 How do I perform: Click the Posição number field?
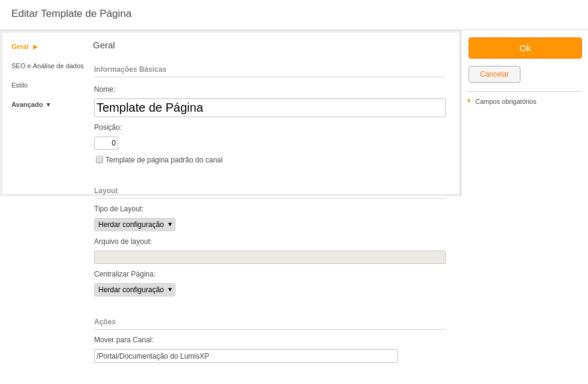tap(106, 143)
